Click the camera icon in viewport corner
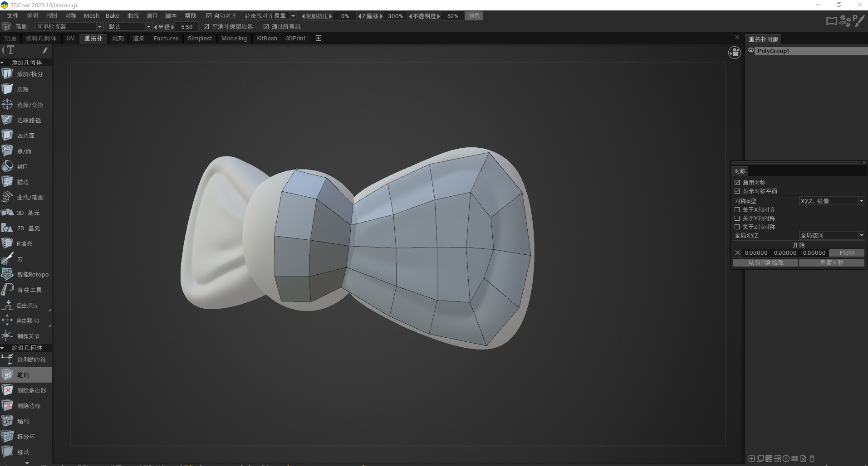 [734, 53]
